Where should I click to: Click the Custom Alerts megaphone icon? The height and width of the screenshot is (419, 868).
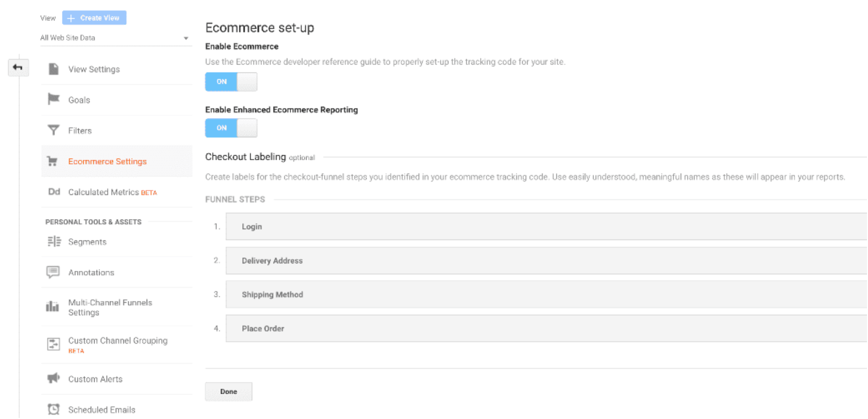point(53,379)
